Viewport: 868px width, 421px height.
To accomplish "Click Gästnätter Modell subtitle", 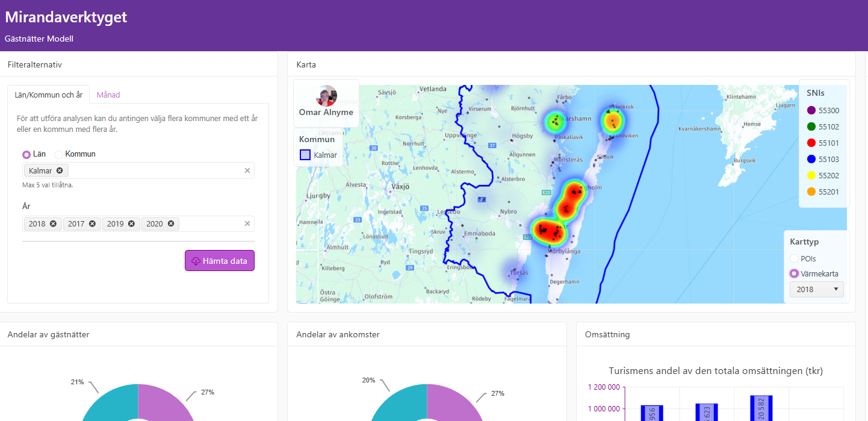I will pos(39,39).
